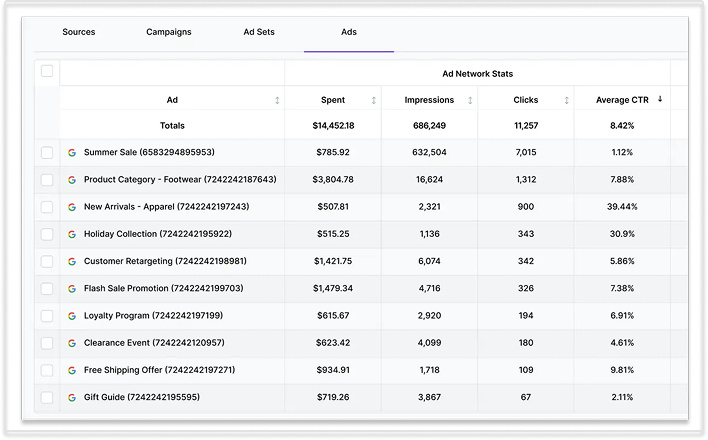Open ad Customer Retargeting (7242242198981)
The width and height of the screenshot is (708, 440).
(165, 261)
